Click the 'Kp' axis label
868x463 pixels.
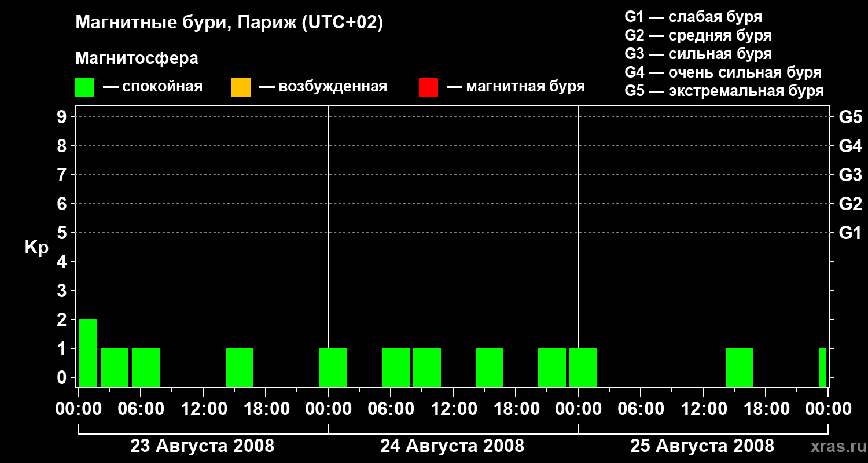(x=36, y=247)
